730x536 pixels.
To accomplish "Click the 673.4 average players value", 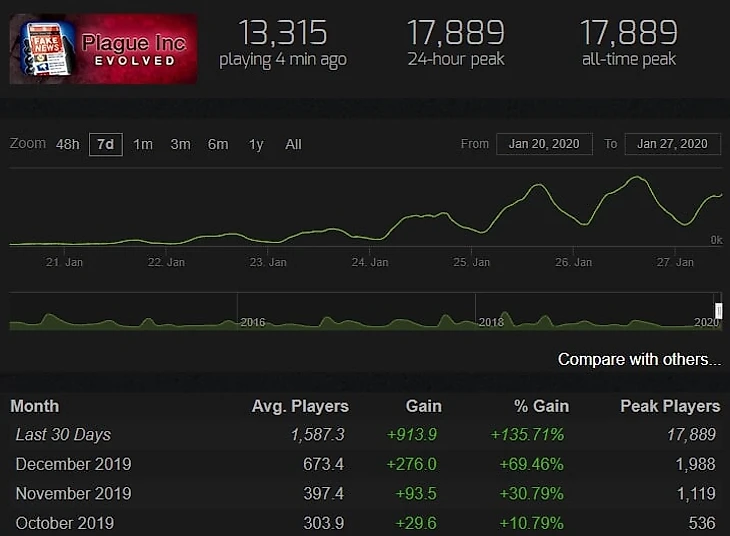I will [323, 464].
